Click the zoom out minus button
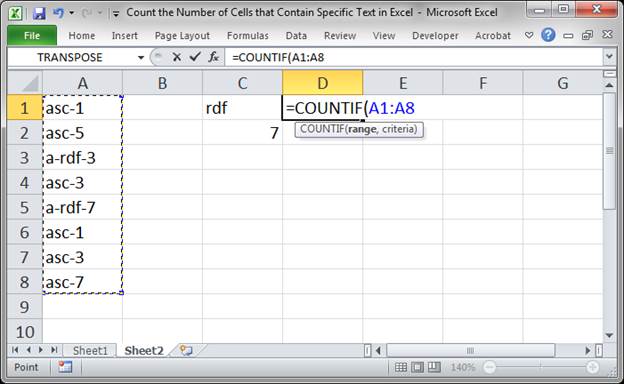The height and width of the screenshot is (384, 624). tap(489, 367)
